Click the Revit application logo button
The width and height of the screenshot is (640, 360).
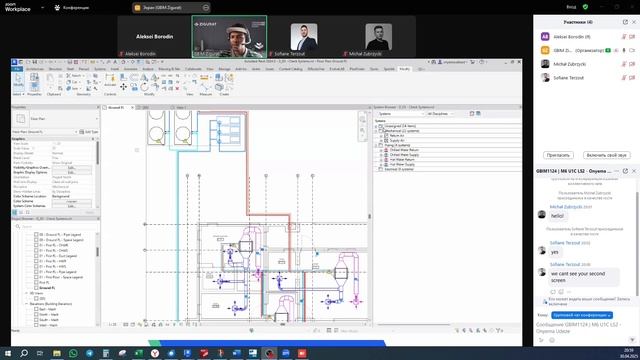click(x=15, y=62)
